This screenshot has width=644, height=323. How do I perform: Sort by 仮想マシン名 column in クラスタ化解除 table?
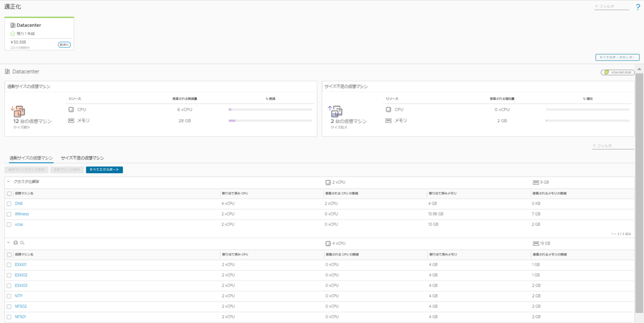pyautogui.click(x=24, y=193)
